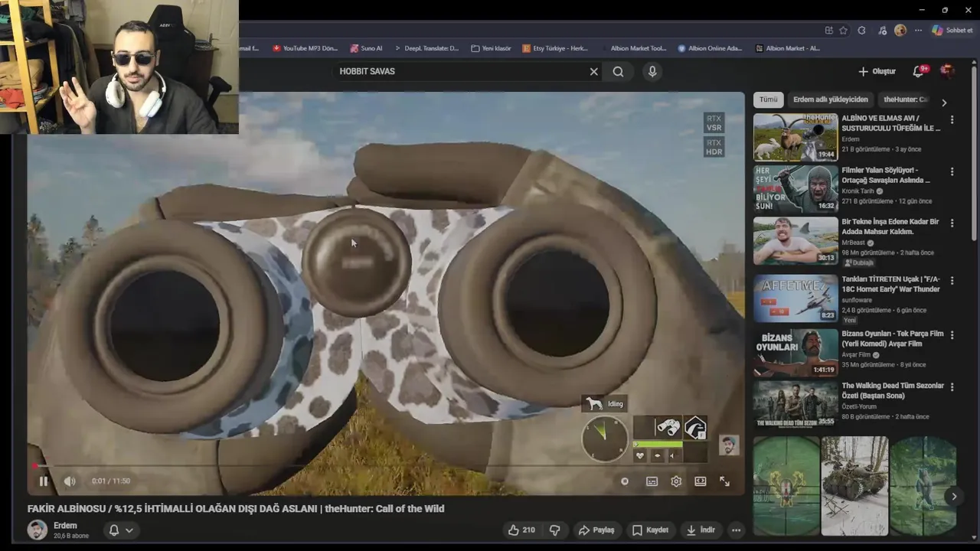Image resolution: width=980 pixels, height=551 pixels.
Task: Open options menu for Filmler Yalan Söylüyor
Action: (x=952, y=171)
